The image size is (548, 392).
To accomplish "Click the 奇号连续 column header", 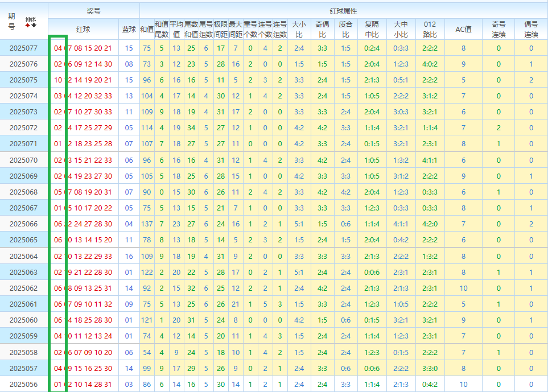I will click(x=498, y=30).
